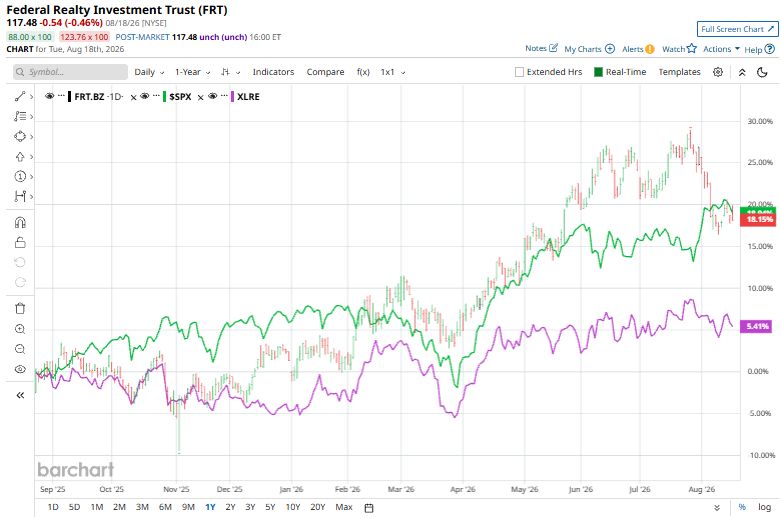Expand the trend line tool submenu arrow
Viewport: 781px width, 523px height.
[31, 97]
